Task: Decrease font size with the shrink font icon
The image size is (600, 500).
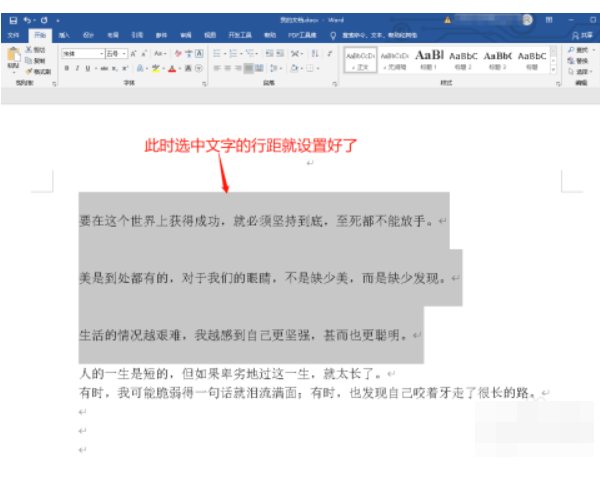Action: tap(144, 54)
